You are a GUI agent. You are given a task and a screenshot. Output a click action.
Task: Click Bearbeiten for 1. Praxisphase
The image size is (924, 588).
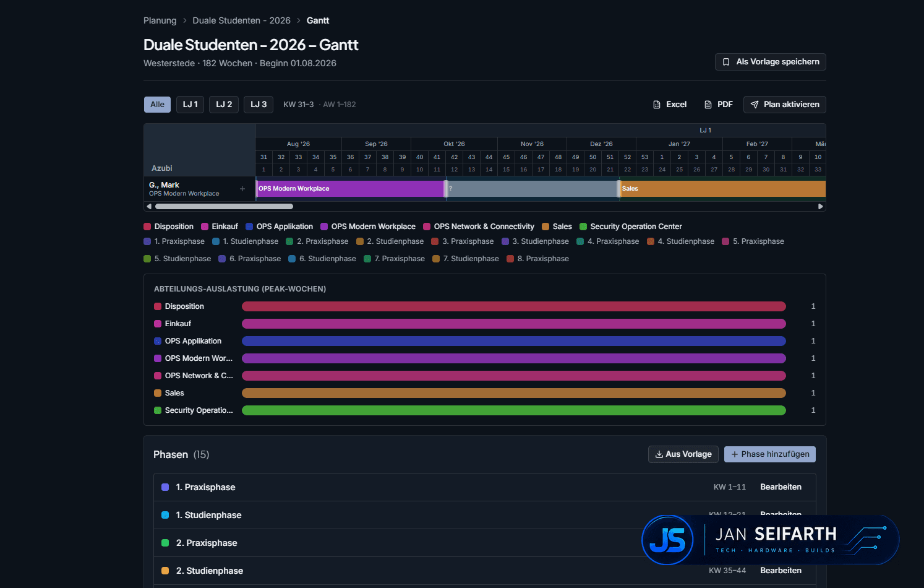pyautogui.click(x=781, y=487)
